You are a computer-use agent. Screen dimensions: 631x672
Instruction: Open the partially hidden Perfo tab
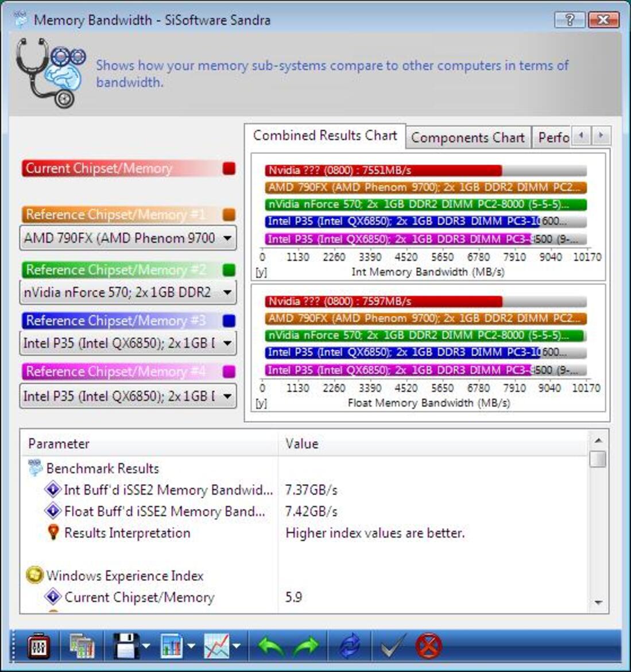click(x=552, y=138)
